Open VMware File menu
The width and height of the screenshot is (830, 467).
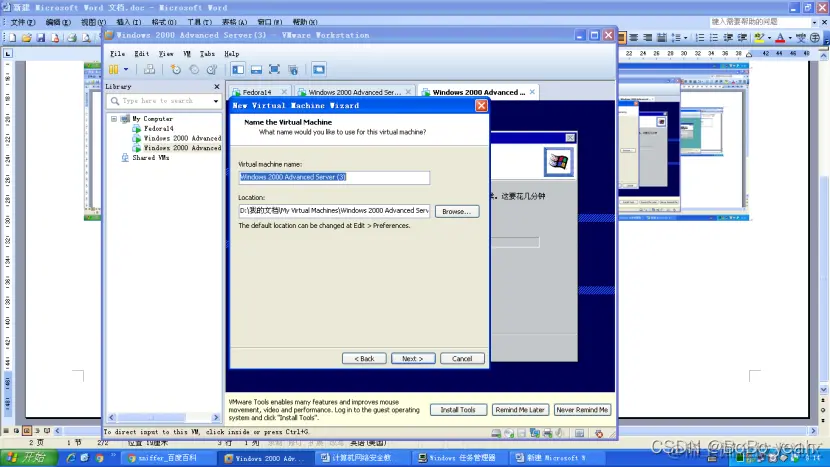tap(118, 53)
